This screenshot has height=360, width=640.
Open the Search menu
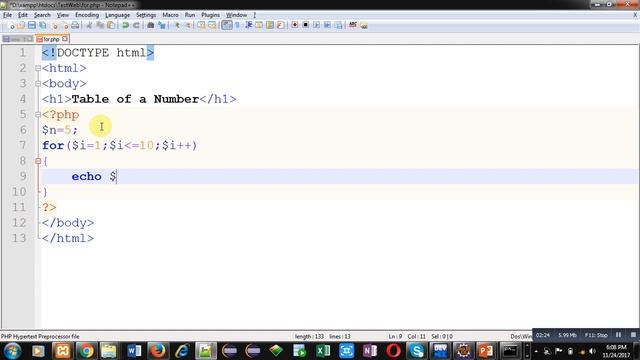click(x=42, y=15)
